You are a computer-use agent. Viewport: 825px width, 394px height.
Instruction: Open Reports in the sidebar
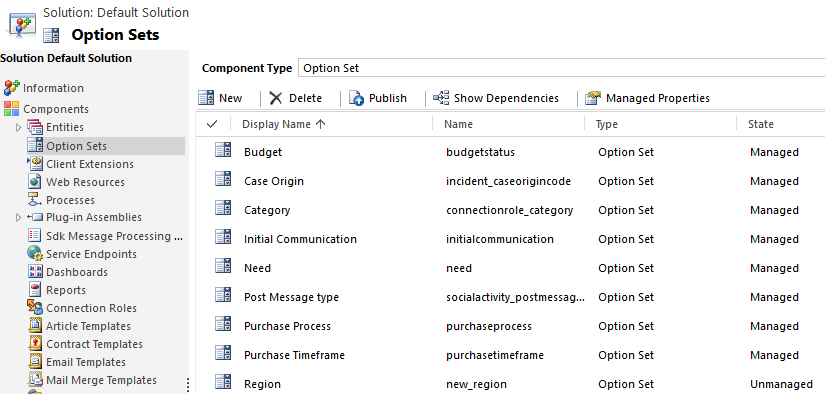tap(66, 290)
